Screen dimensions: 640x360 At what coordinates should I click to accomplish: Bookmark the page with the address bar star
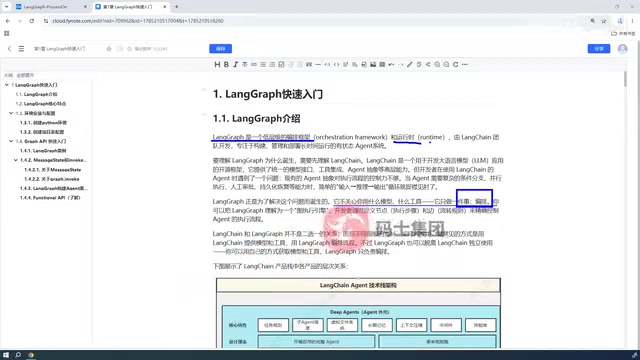(604, 20)
